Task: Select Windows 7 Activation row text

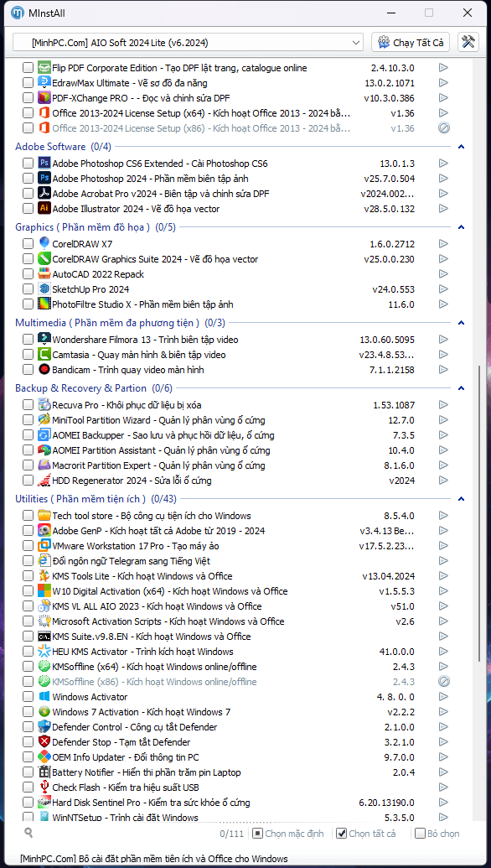Action: click(x=141, y=712)
